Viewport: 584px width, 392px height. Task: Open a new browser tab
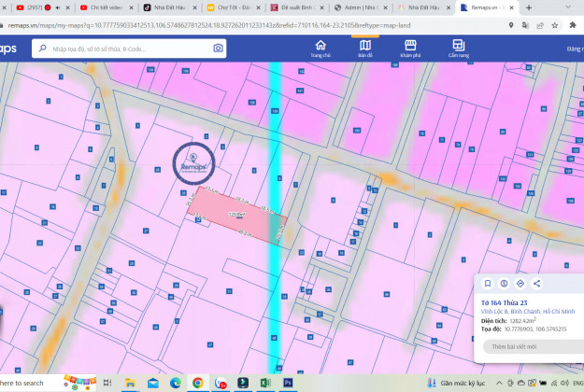[x=529, y=7]
